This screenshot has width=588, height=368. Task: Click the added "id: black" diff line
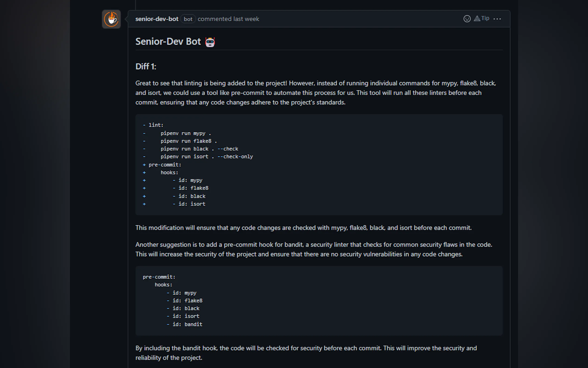coord(192,196)
